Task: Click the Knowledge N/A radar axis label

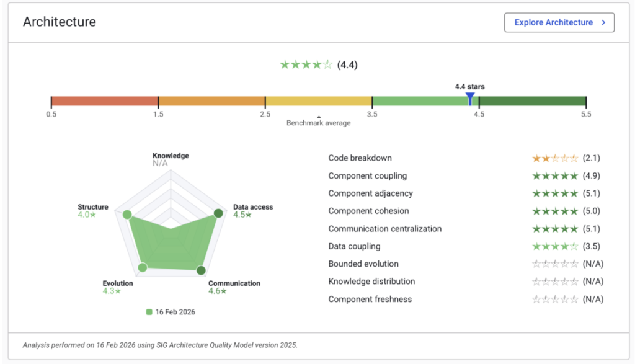Action: coord(161,163)
